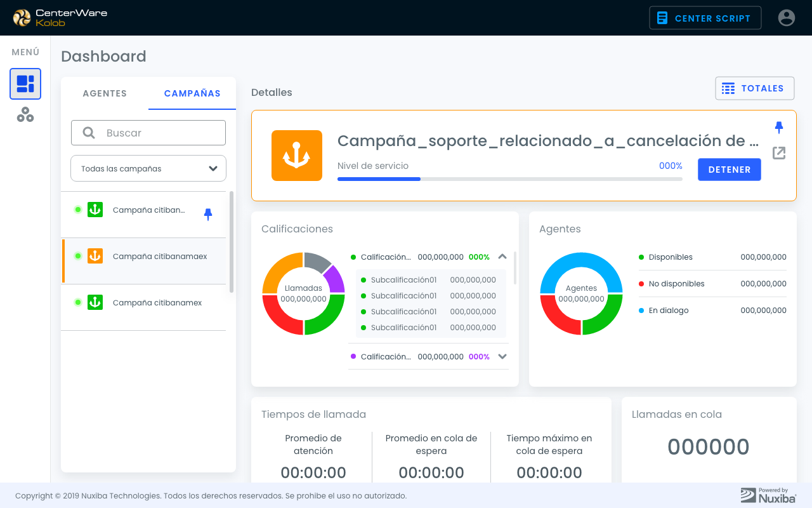Image resolution: width=812 pixels, height=508 pixels.
Task: Click the No disponibles legend entry
Action: (712, 284)
